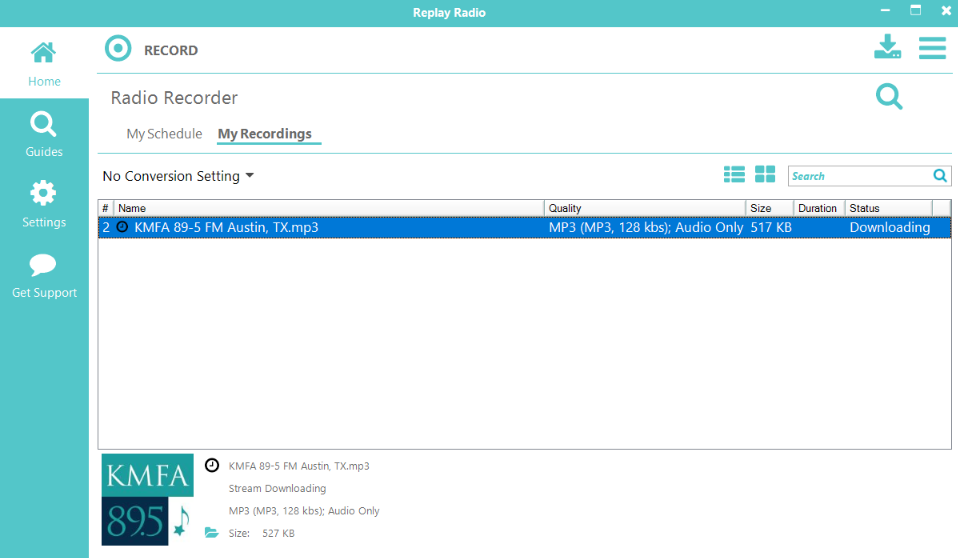958x558 pixels.
Task: Click the Radio Recorder heading
Action: pos(174,98)
